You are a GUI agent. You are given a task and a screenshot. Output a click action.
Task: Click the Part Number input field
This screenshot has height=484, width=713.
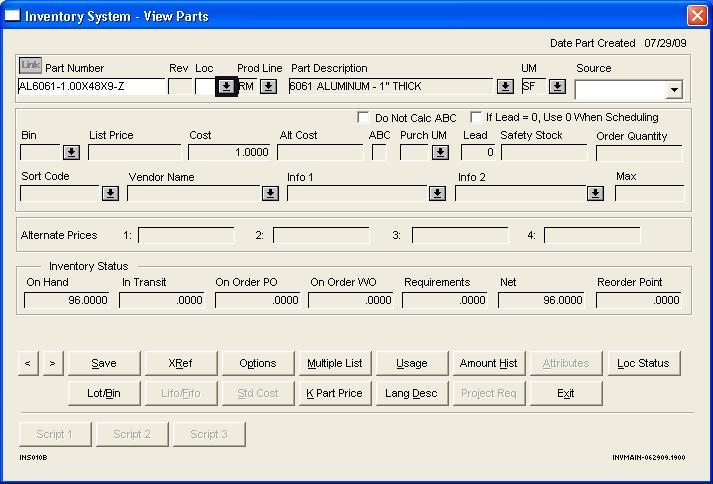point(91,86)
